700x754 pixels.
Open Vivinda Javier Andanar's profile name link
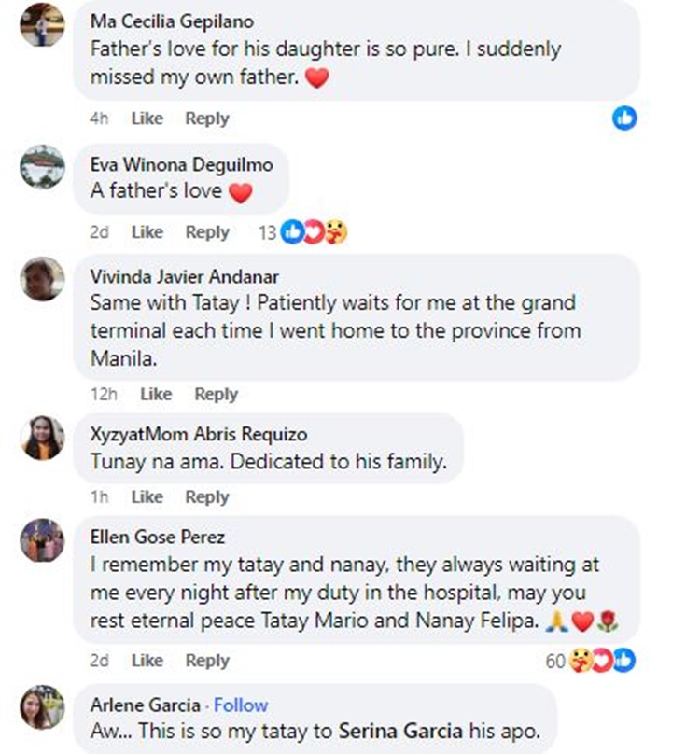[x=185, y=276]
